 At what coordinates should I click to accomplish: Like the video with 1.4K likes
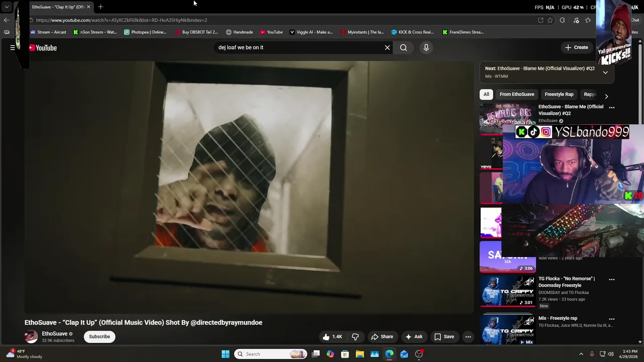point(332,336)
